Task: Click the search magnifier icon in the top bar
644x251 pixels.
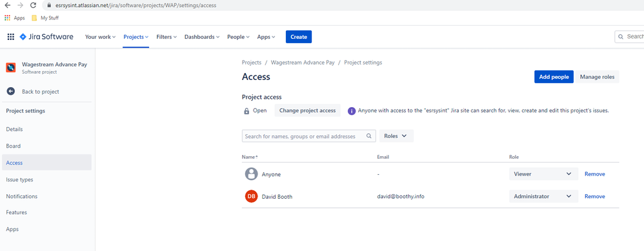Action: coord(621,37)
